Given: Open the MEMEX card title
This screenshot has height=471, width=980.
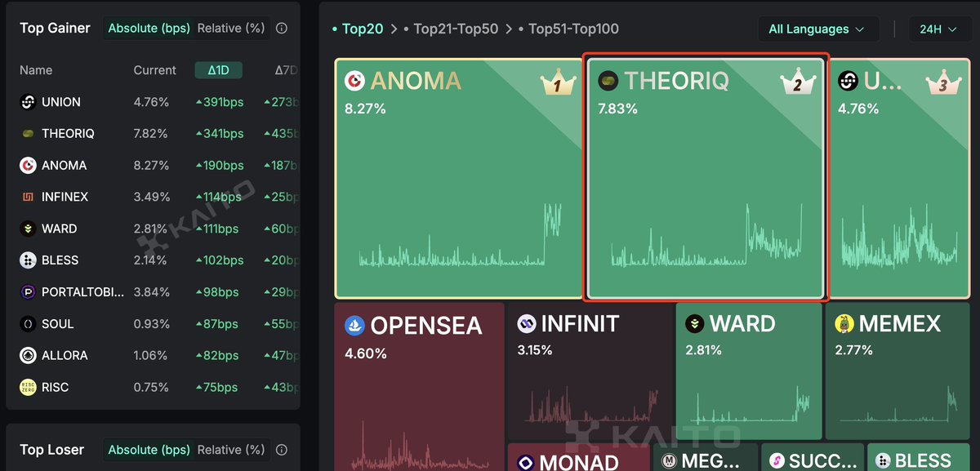Looking at the screenshot, I should (x=900, y=324).
